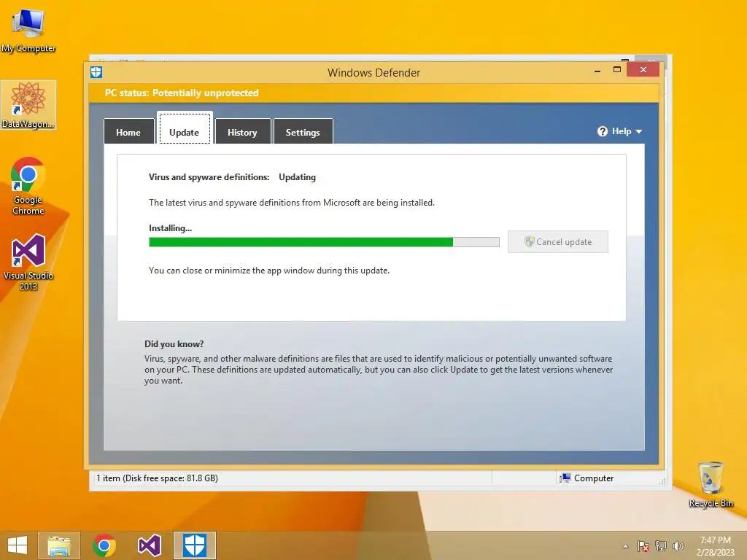Viewport: 747px width, 560px height.
Task: Open the Settings tab
Action: click(x=303, y=132)
